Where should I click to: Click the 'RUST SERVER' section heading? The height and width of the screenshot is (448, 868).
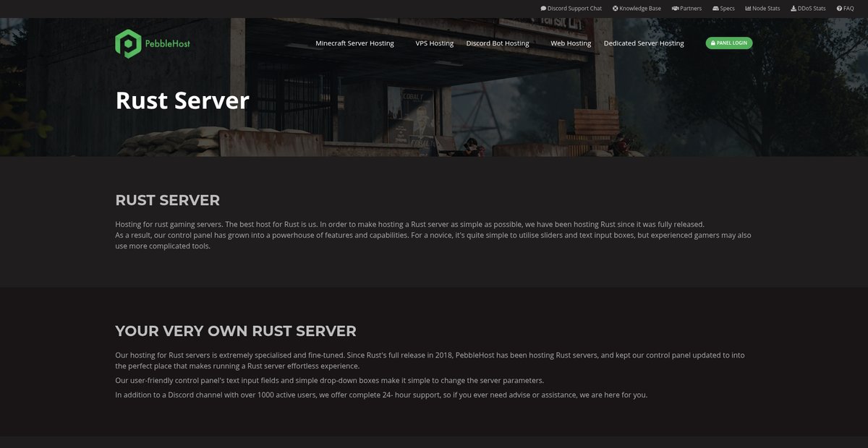[x=167, y=200]
